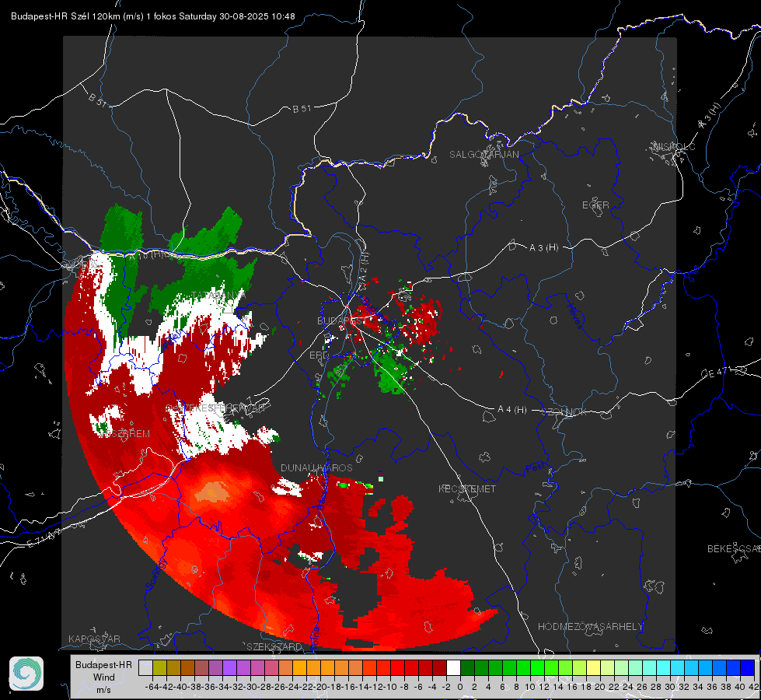This screenshot has width=761, height=700.
Task: Click the orange wind peak inside the red echo
Action: [212, 492]
